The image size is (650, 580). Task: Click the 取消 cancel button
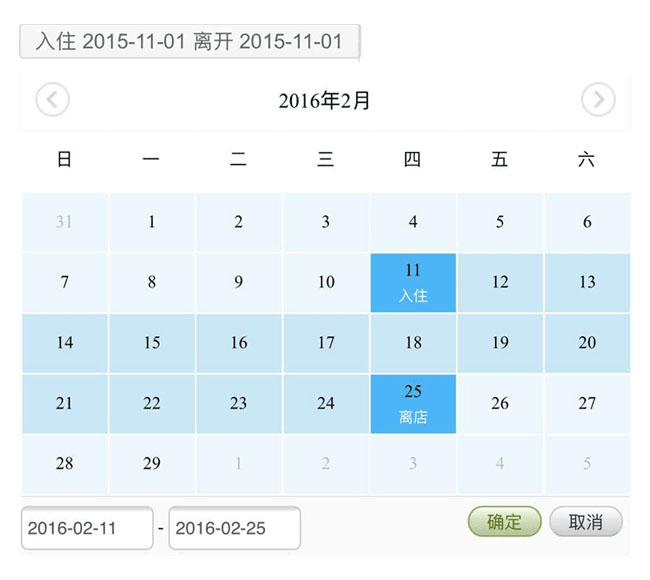click(585, 522)
